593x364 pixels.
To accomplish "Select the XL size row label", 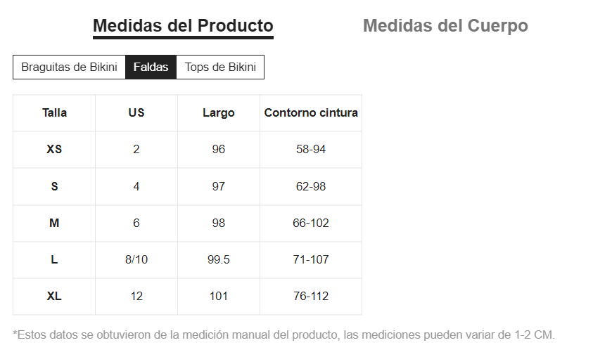I will point(54,297).
